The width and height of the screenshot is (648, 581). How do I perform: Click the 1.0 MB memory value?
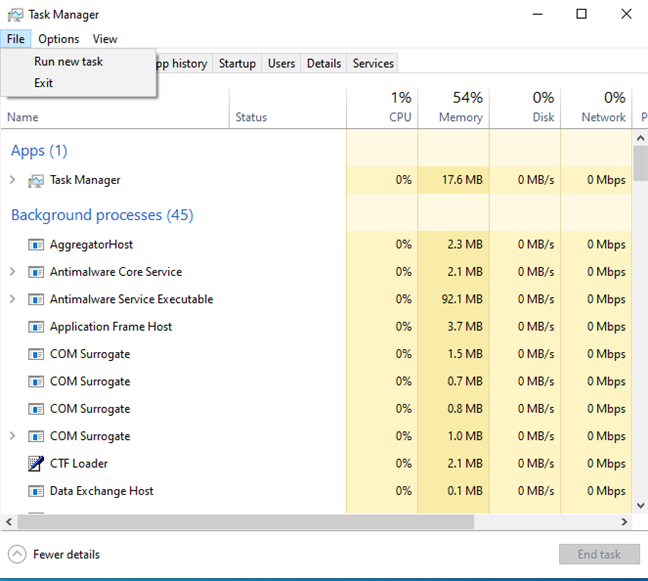[465, 436]
